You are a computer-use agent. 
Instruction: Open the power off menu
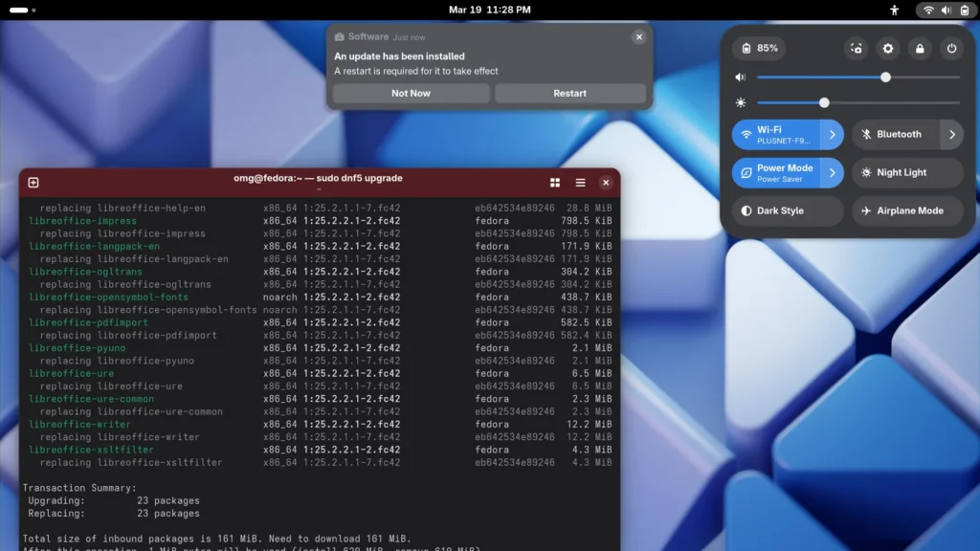tap(951, 48)
